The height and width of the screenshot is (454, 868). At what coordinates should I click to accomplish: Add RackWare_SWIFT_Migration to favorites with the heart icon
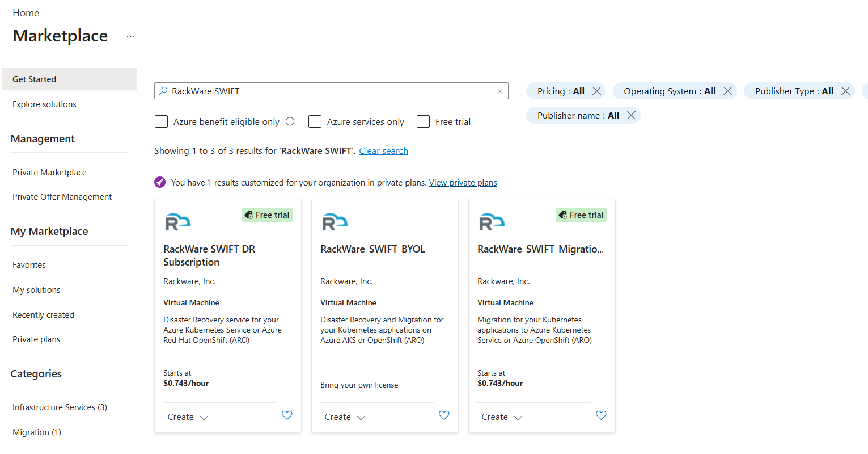pos(601,415)
